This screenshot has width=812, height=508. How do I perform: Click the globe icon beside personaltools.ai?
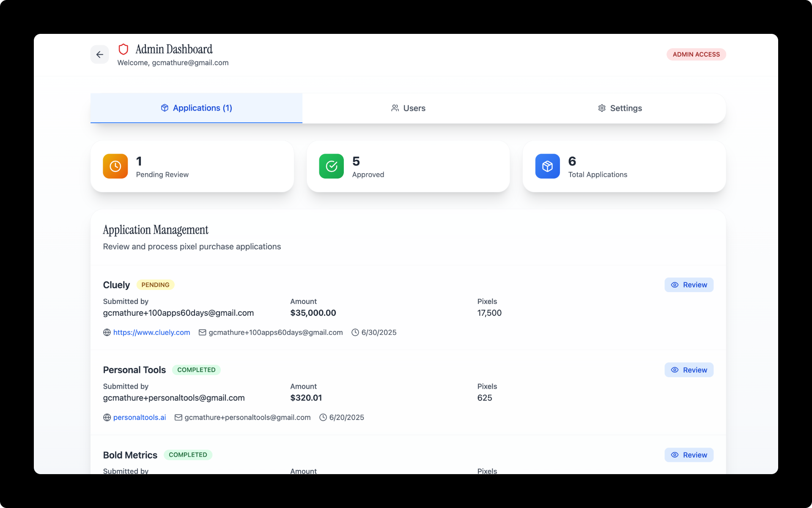click(107, 417)
